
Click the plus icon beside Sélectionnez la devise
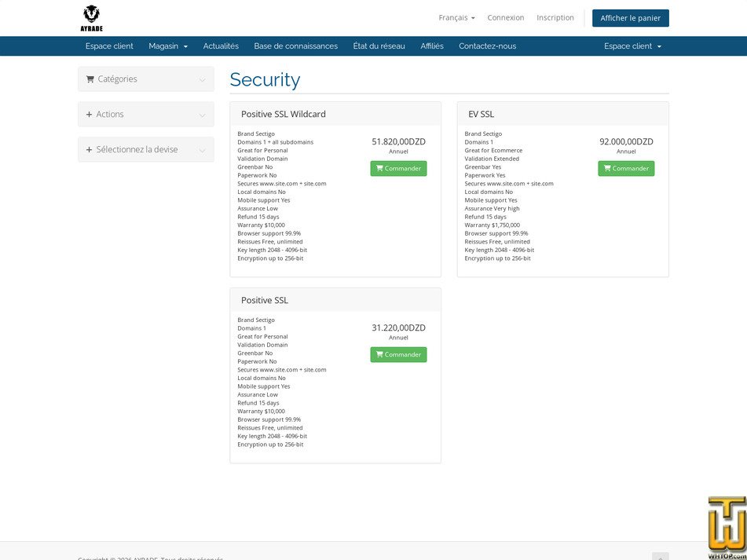tap(89, 149)
